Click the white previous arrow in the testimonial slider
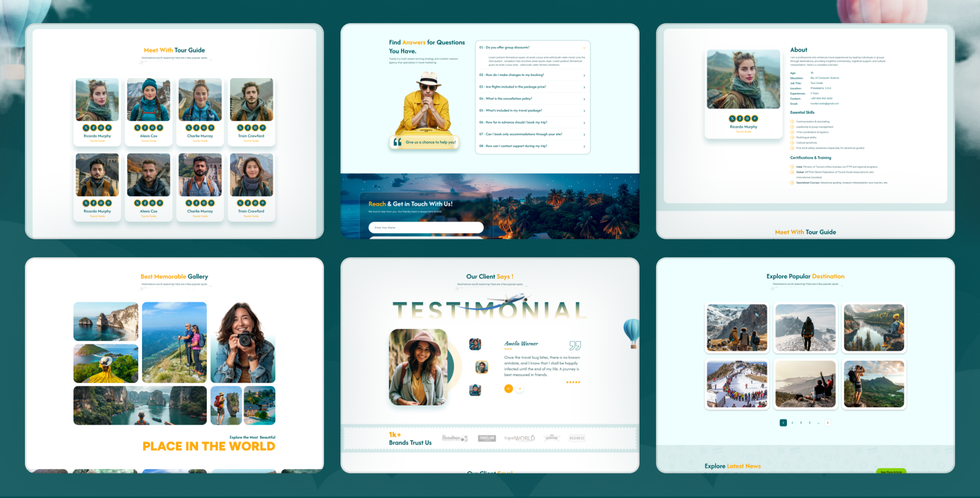The height and width of the screenshot is (498, 980). click(x=520, y=388)
